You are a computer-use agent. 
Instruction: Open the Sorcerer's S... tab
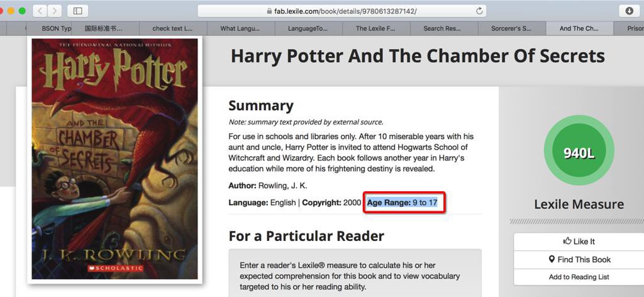coord(512,28)
